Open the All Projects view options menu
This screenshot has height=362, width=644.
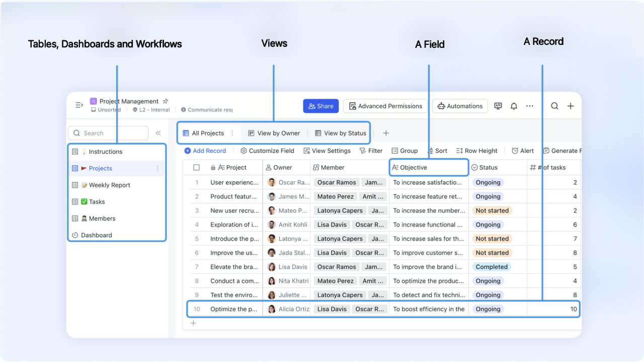(x=232, y=133)
